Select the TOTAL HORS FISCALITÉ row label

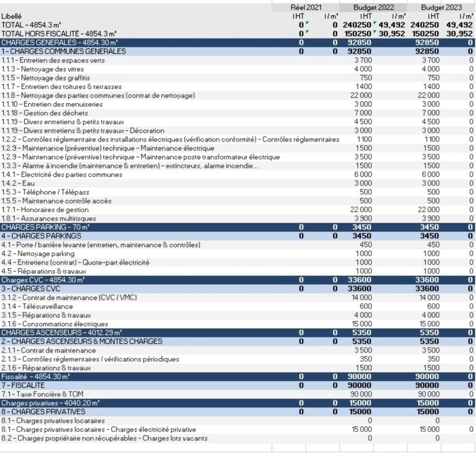[x=59, y=34]
